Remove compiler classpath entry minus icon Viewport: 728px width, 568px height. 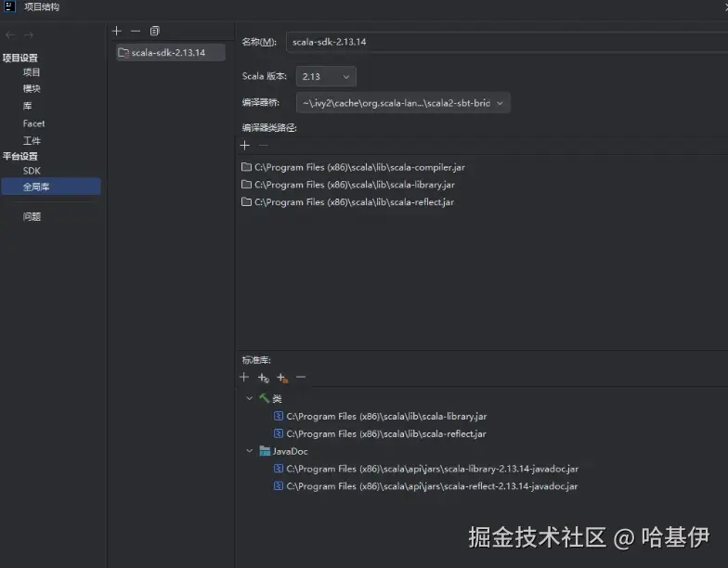(x=264, y=146)
